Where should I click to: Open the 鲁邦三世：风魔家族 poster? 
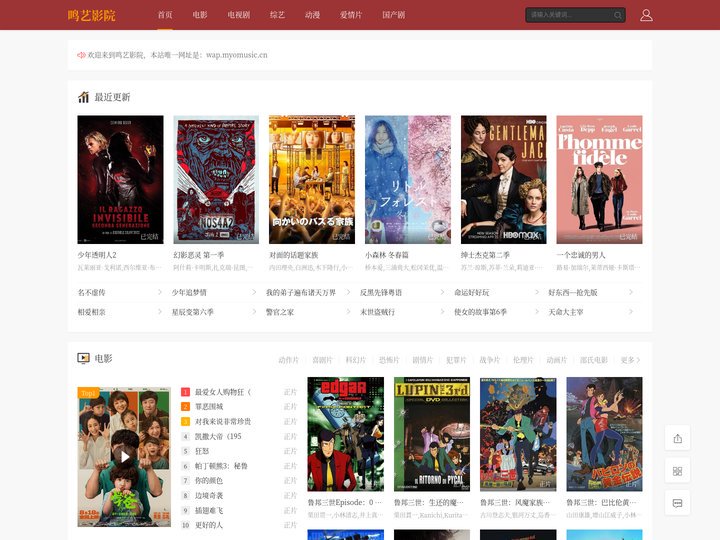point(518,434)
